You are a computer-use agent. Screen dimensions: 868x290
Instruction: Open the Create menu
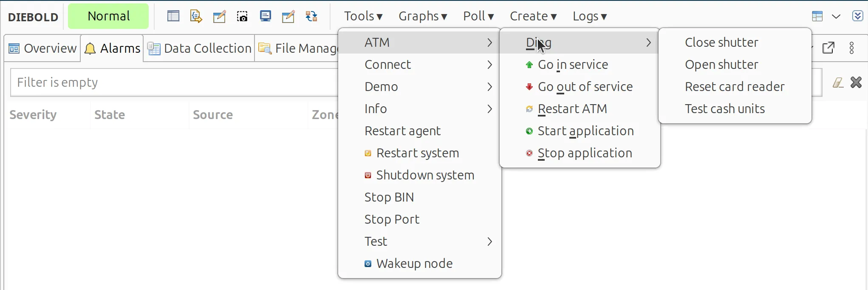pos(533,16)
